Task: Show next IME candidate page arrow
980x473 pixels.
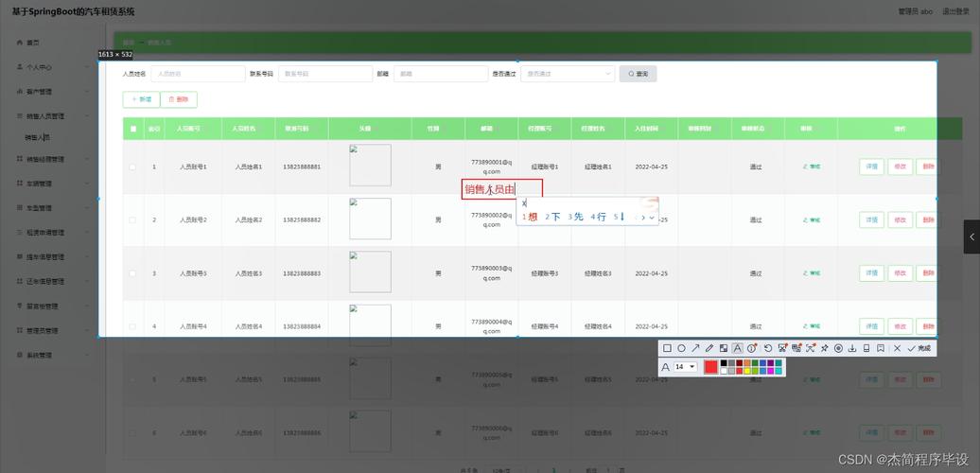Action: (643, 218)
